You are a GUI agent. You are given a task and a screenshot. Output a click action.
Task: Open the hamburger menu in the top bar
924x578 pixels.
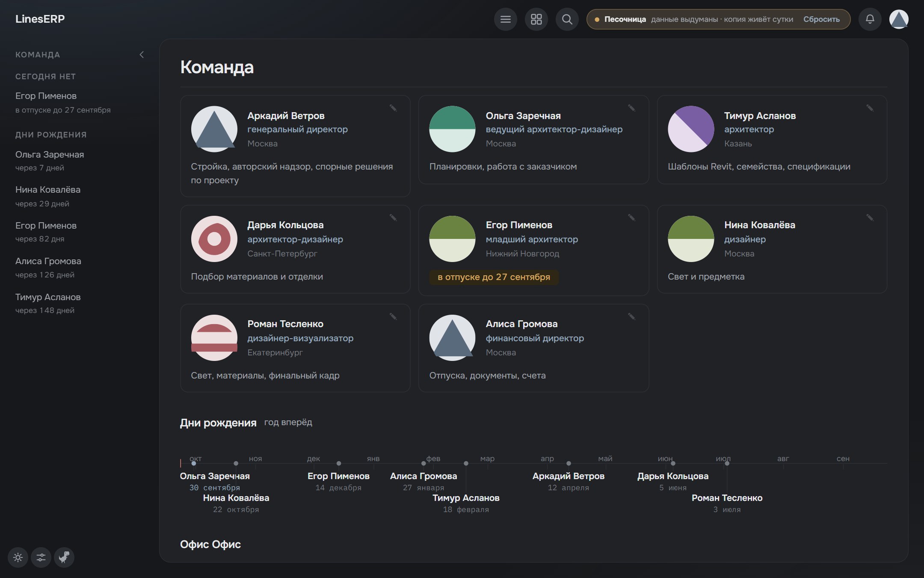coord(505,19)
